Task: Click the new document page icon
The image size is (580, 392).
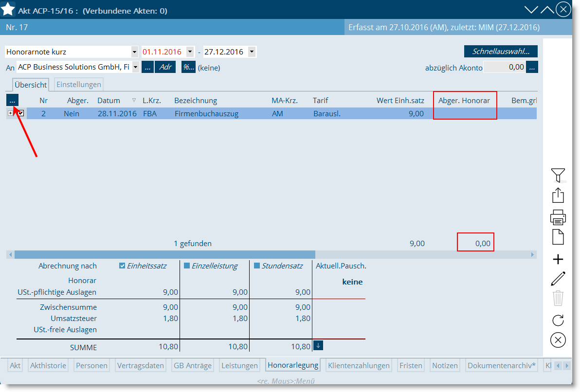Action: [x=558, y=237]
